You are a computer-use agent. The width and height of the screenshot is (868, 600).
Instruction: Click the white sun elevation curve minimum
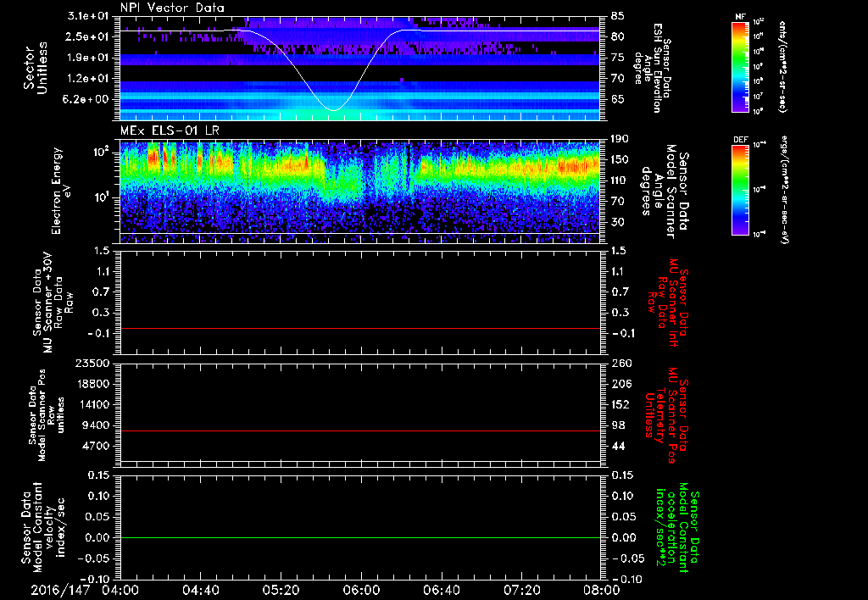(333, 110)
